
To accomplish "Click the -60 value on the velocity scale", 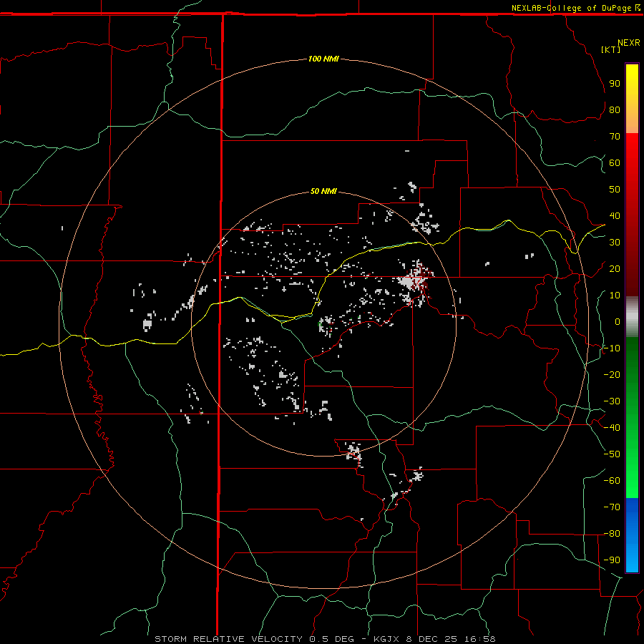I will tap(612, 481).
